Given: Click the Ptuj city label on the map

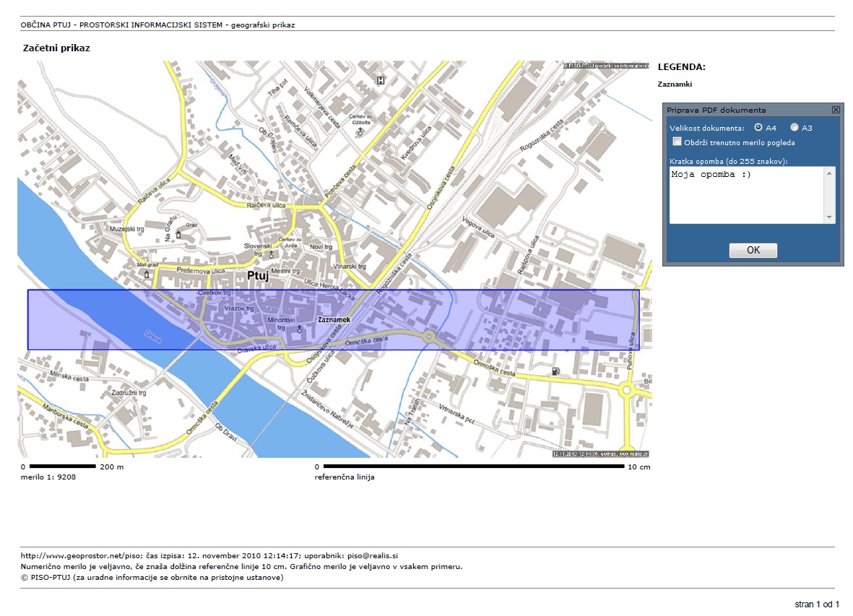Looking at the screenshot, I should [257, 276].
